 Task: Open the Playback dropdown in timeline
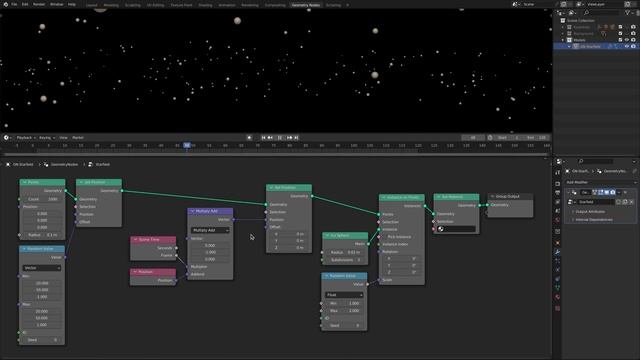click(x=26, y=138)
